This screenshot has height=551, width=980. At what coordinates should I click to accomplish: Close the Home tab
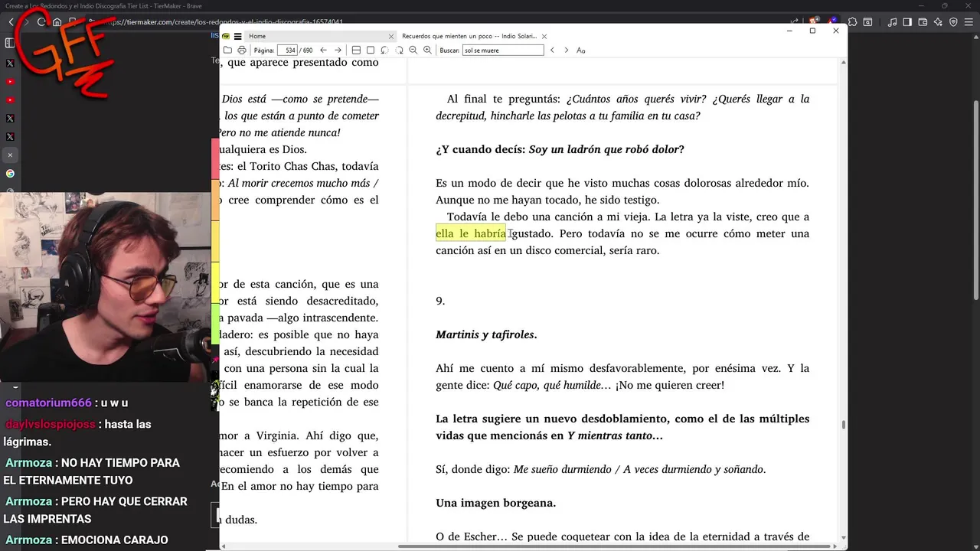pos(391,36)
